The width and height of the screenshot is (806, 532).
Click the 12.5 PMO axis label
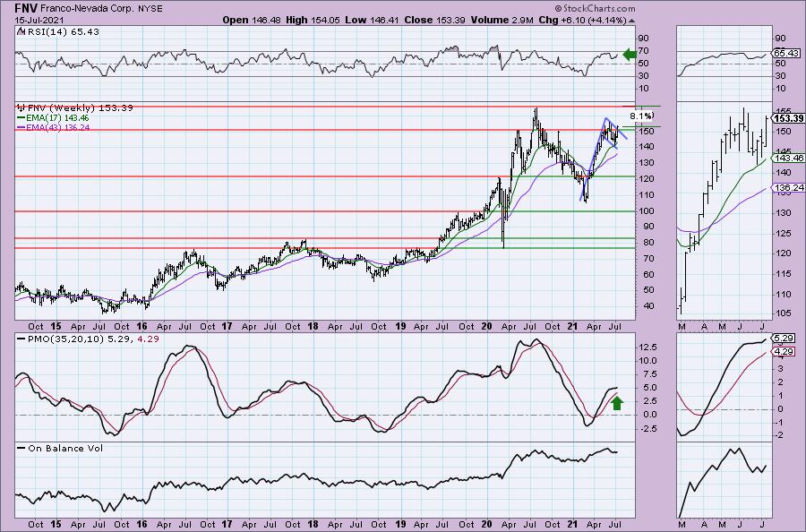click(647, 348)
